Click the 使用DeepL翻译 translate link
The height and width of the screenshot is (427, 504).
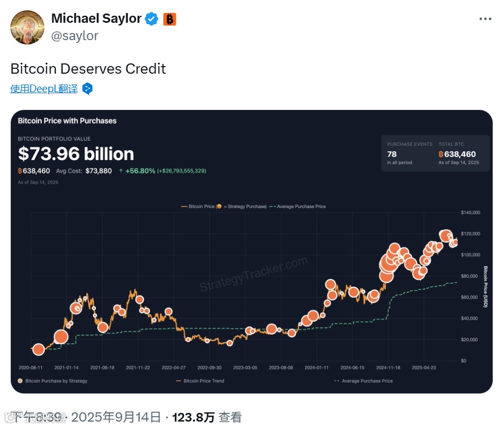[44, 88]
